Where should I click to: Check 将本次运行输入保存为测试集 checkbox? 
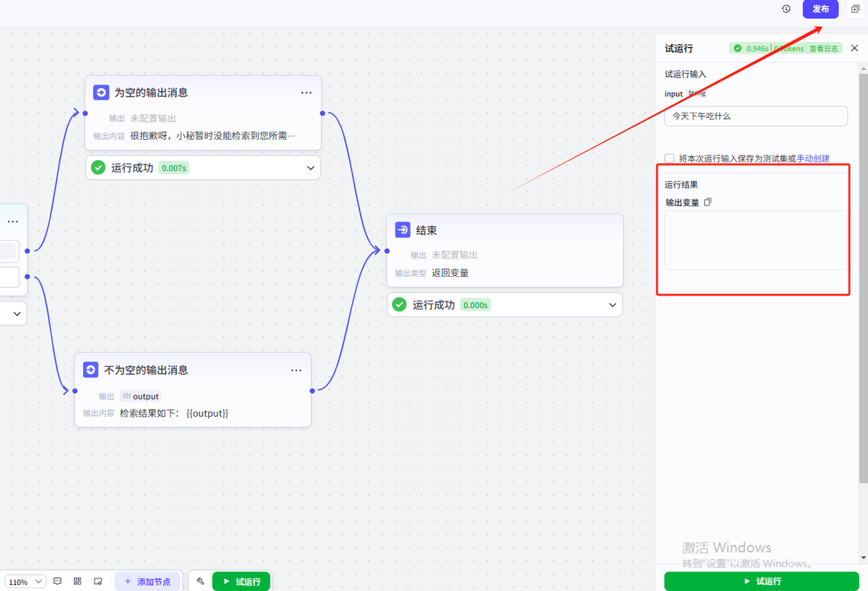click(669, 158)
